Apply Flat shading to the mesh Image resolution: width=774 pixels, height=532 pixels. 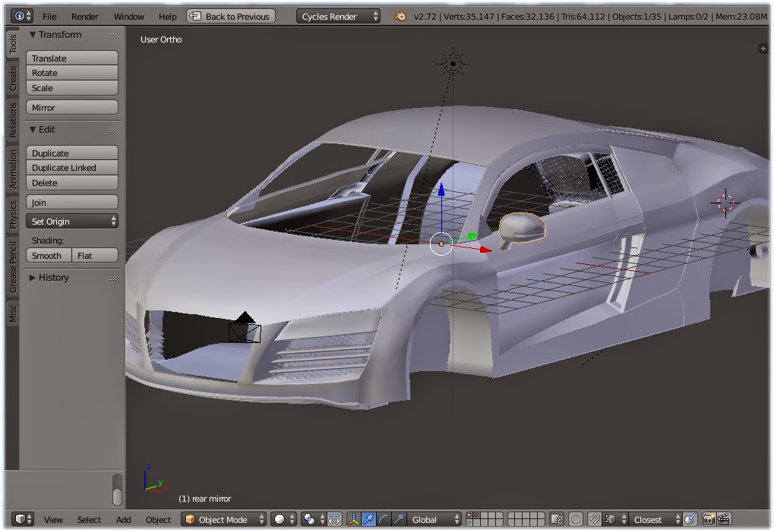click(94, 256)
